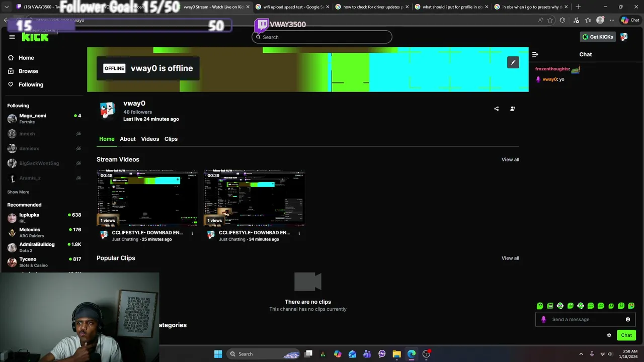Open Tyceno recommended channel
Viewport: 644px width, 362px height.
click(44, 262)
